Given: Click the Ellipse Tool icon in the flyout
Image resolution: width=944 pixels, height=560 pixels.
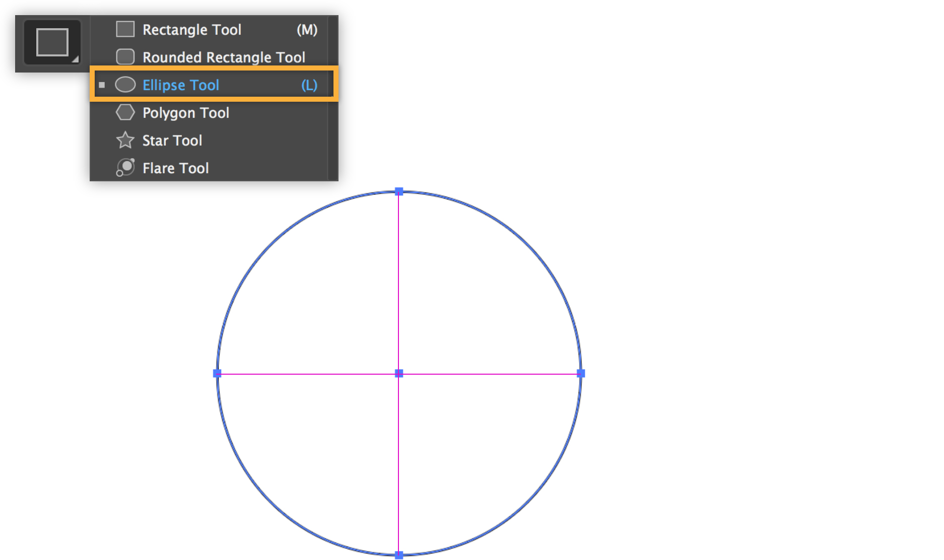Looking at the screenshot, I should tap(126, 85).
